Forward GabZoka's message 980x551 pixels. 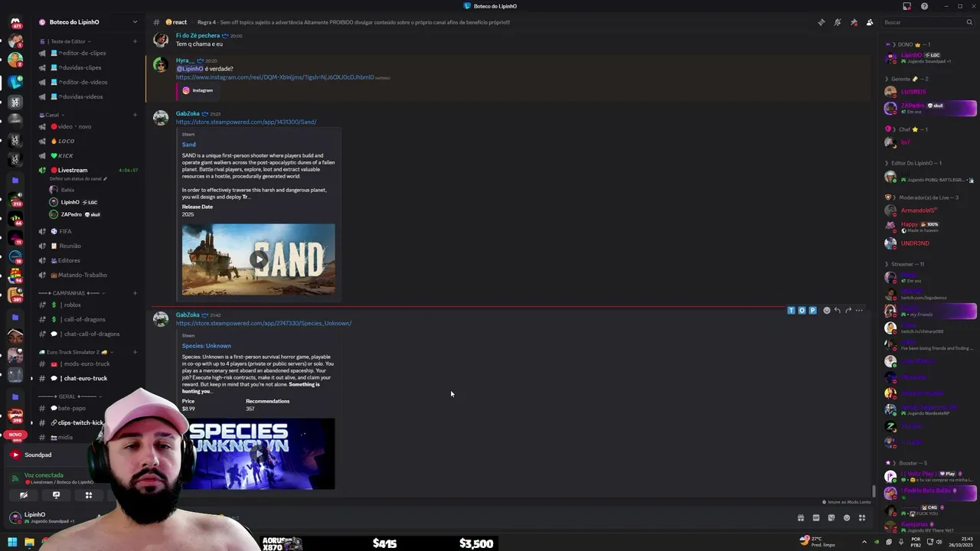pyautogui.click(x=848, y=311)
